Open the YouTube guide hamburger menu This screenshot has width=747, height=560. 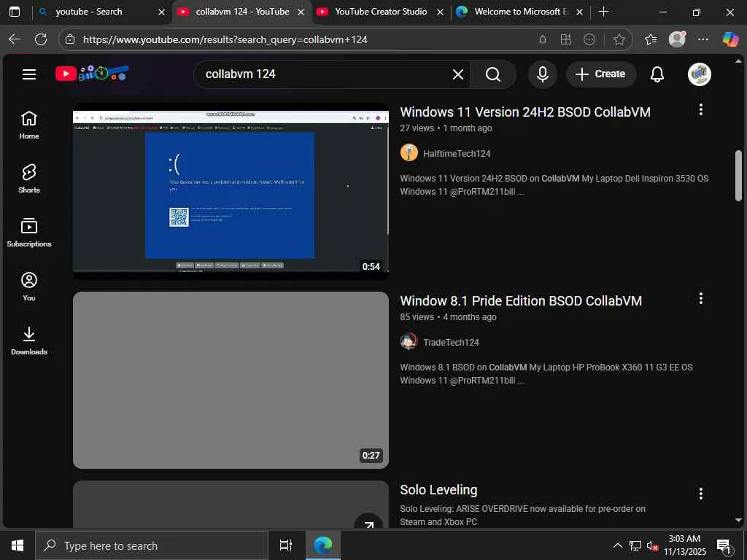click(29, 74)
